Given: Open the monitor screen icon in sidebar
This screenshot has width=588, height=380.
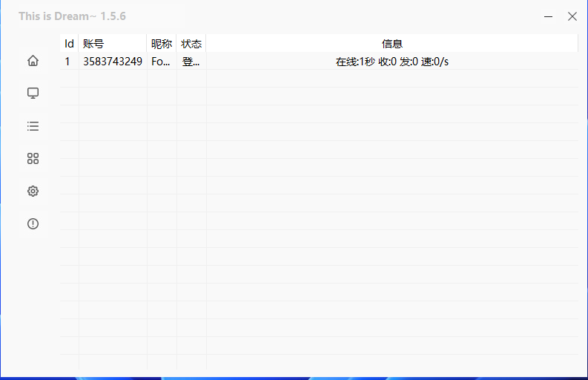Looking at the screenshot, I should tap(33, 94).
